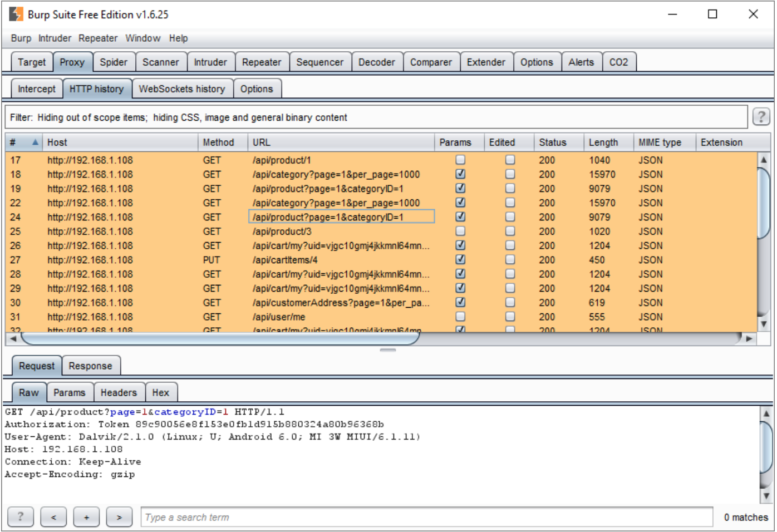Open the WebSockets history sub-tab
Viewport: 777px width, 532px height.
(x=182, y=88)
